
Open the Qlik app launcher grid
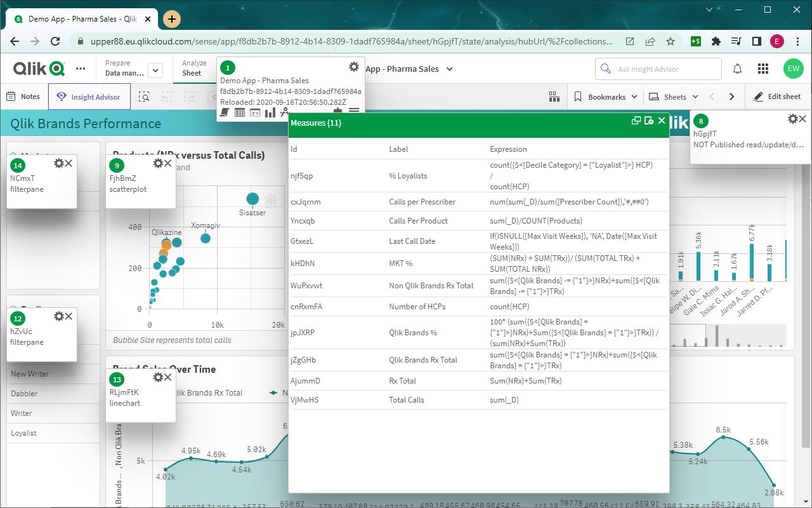pos(763,69)
